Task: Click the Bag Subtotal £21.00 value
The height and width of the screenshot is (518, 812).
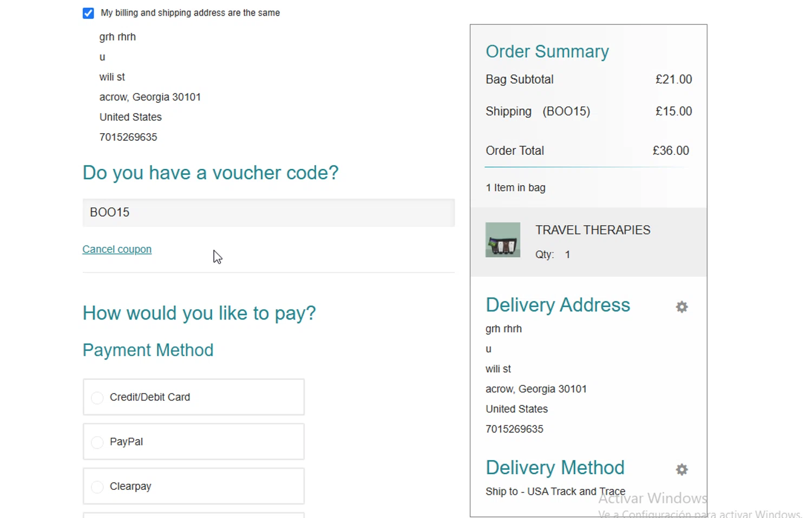Action: pyautogui.click(x=673, y=80)
